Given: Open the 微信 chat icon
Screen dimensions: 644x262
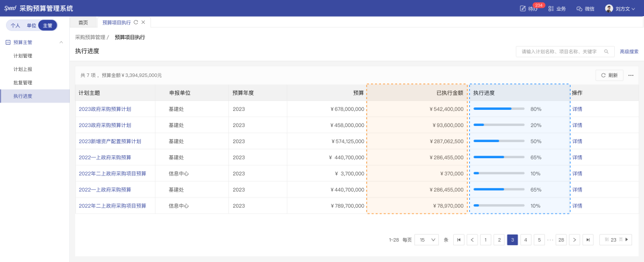Looking at the screenshot, I should [580, 8].
